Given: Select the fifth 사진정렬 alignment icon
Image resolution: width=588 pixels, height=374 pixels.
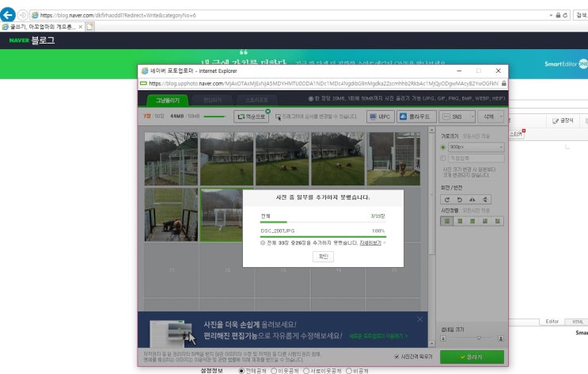Looking at the screenshot, I should click(497, 221).
